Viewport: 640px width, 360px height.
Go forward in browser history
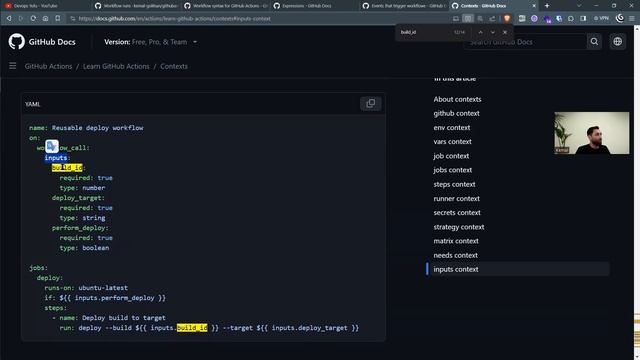21,18
